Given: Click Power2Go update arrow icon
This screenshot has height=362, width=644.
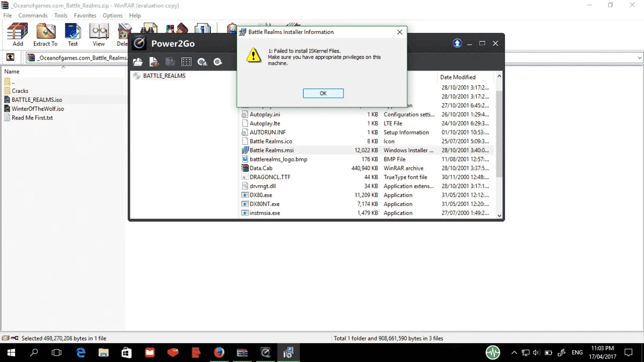Looking at the screenshot, I should click(x=457, y=43).
